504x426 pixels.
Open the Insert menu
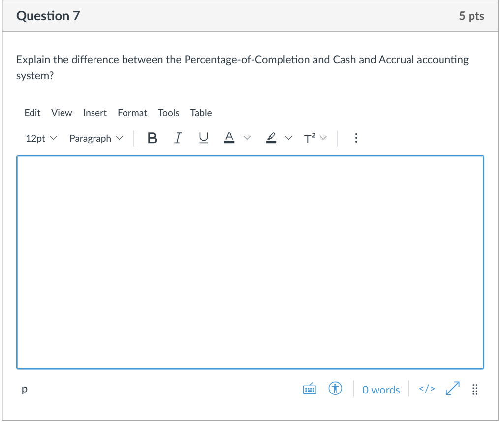point(95,113)
